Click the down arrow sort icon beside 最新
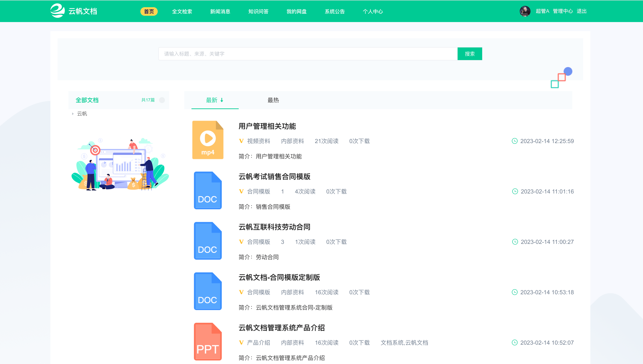Screen dimensions: 643x364 coord(222,100)
